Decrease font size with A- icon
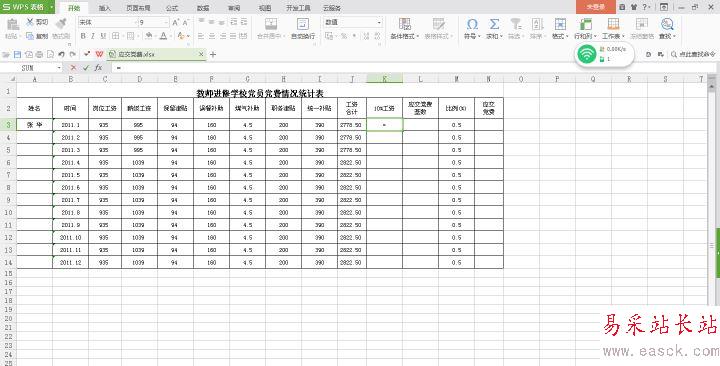The height and width of the screenshot is (366, 720). tap(186, 22)
